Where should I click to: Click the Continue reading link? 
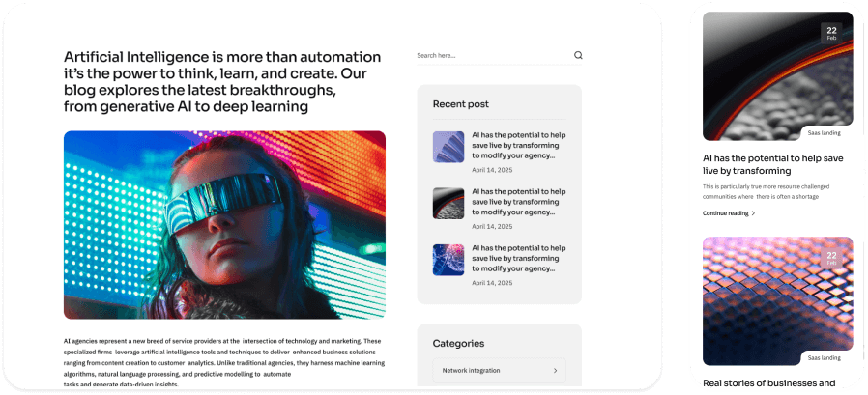pyautogui.click(x=725, y=212)
